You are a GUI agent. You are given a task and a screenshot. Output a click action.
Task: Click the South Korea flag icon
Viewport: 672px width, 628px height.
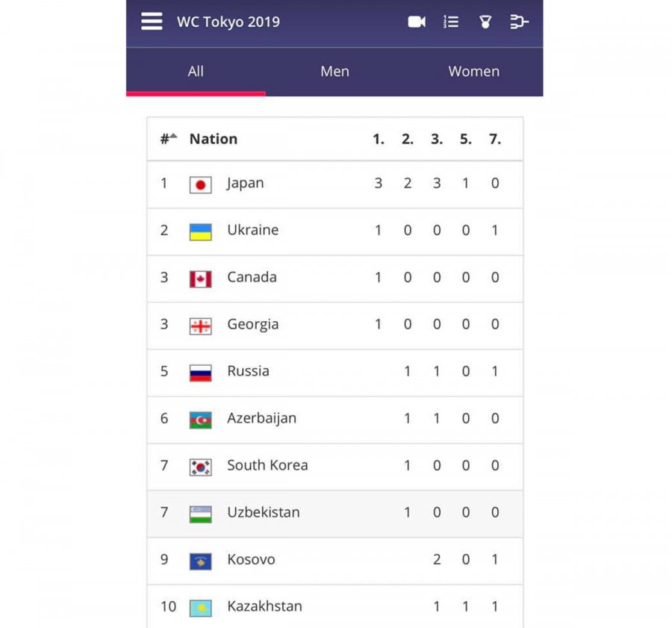(201, 467)
